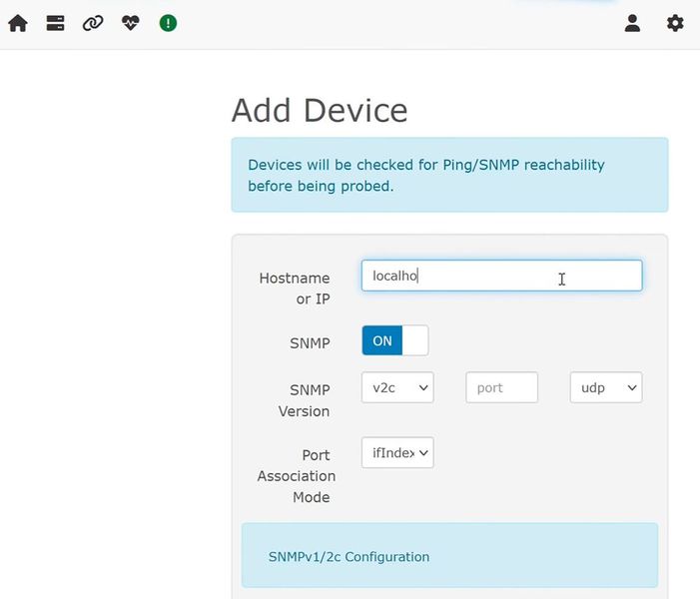The width and height of the screenshot is (700, 599).
Task: Expand the udp transport dropdown
Action: (605, 387)
